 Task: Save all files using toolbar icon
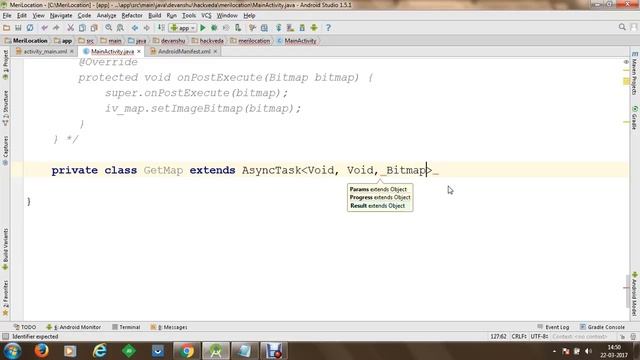[x=18, y=28]
